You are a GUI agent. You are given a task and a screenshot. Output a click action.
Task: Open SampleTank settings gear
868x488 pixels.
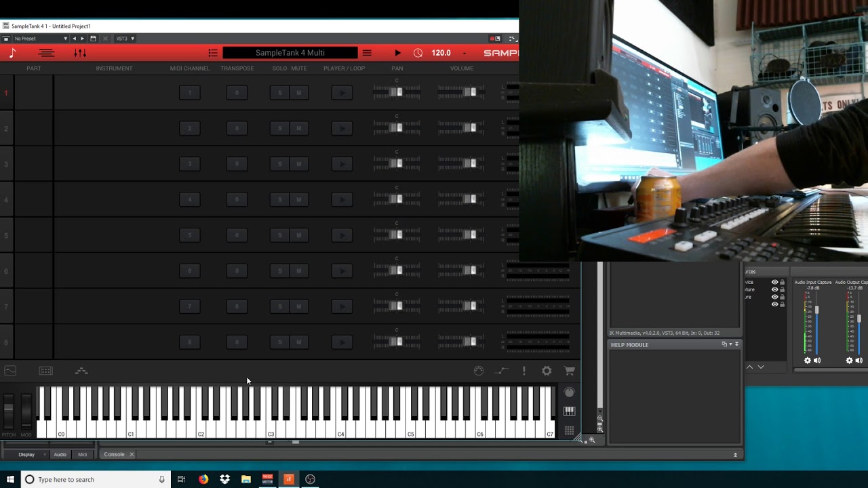tap(547, 371)
